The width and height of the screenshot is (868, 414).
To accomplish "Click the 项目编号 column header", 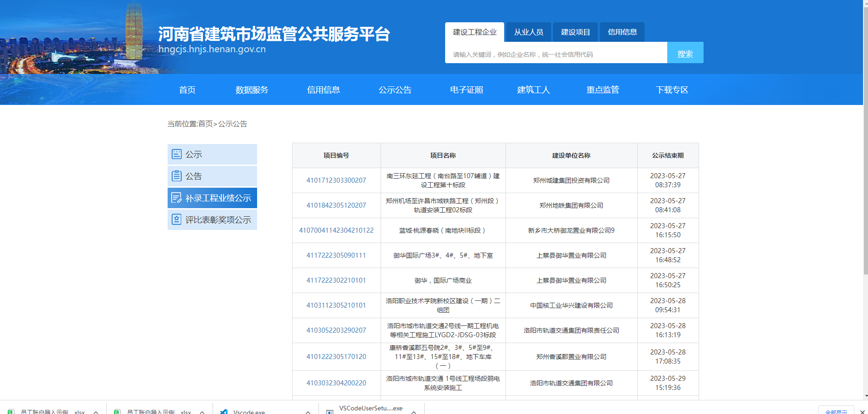I will (x=336, y=155).
